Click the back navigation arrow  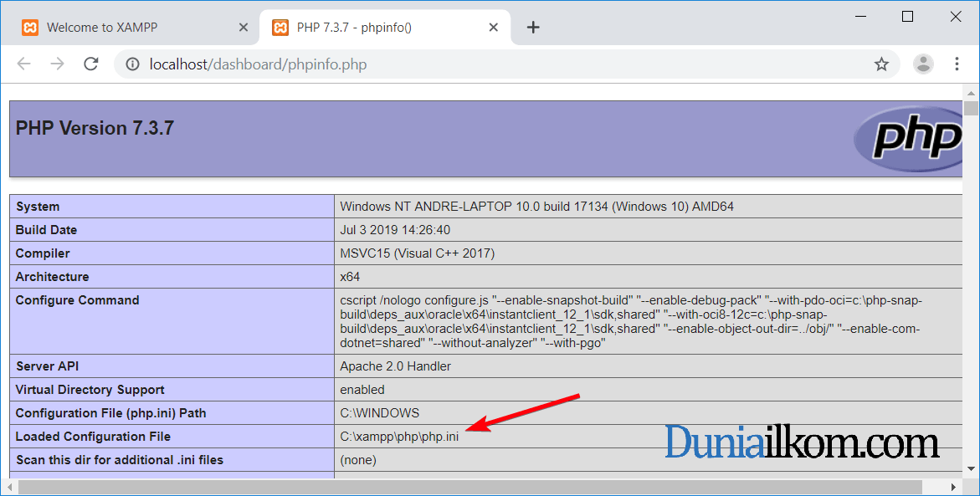23,64
